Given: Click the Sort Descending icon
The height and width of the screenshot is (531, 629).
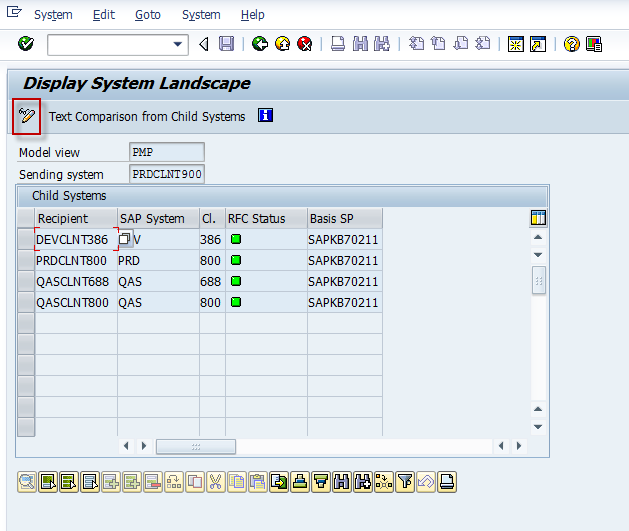Looking at the screenshot, I should (321, 482).
